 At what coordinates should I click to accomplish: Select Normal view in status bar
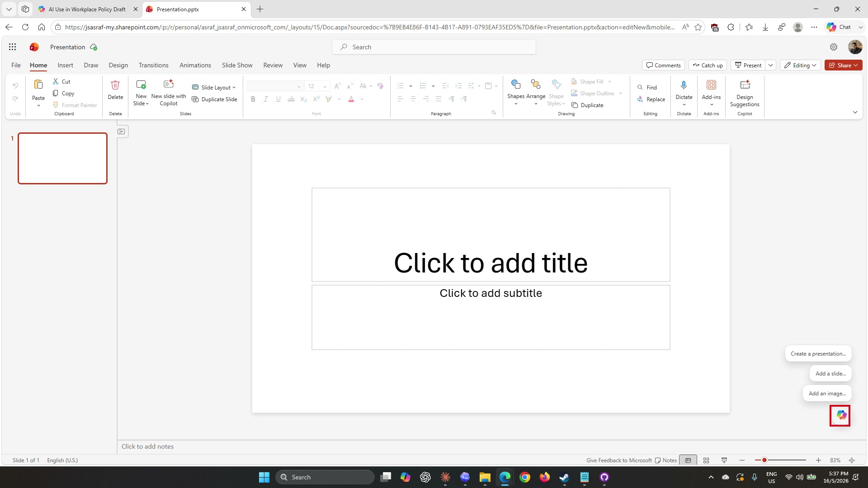point(688,460)
